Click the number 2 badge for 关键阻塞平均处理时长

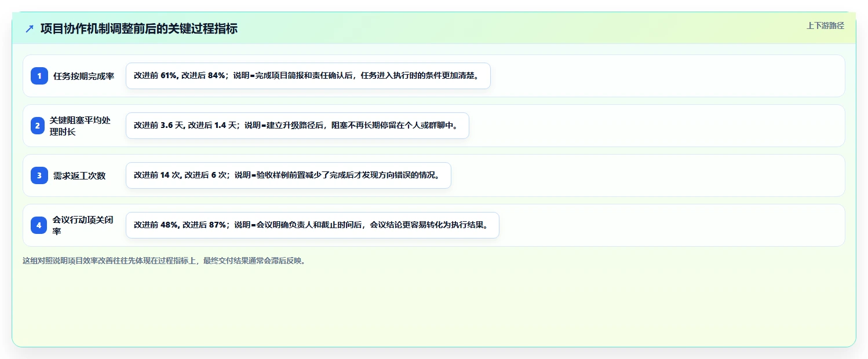(x=38, y=126)
